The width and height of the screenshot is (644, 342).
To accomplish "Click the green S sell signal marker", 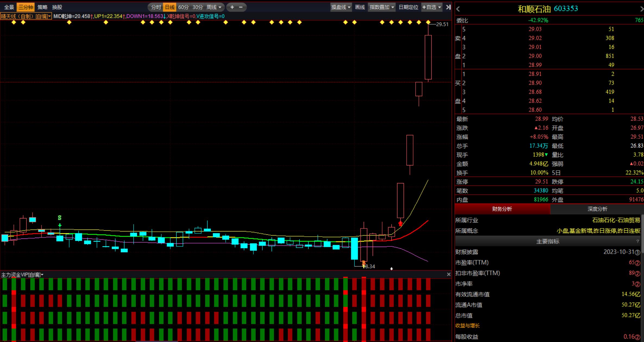I will [x=60, y=218].
